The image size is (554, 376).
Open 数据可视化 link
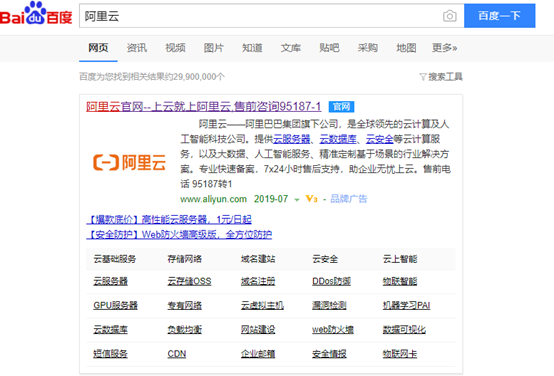click(x=405, y=330)
